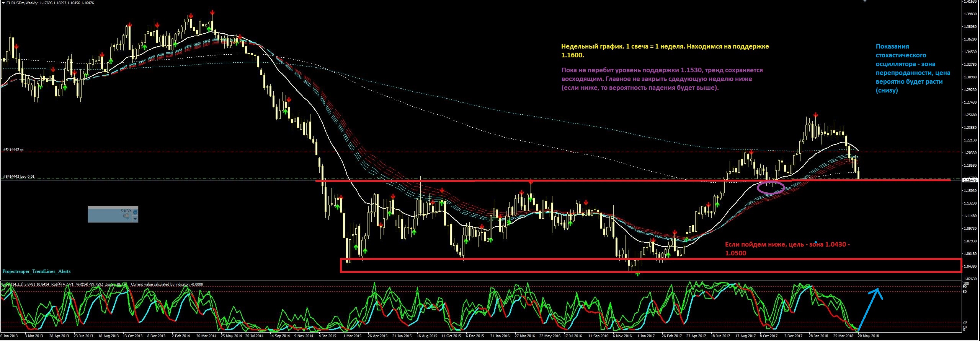
Task: Select the #5414442 buy 0.01 order label
Action: click(18, 177)
